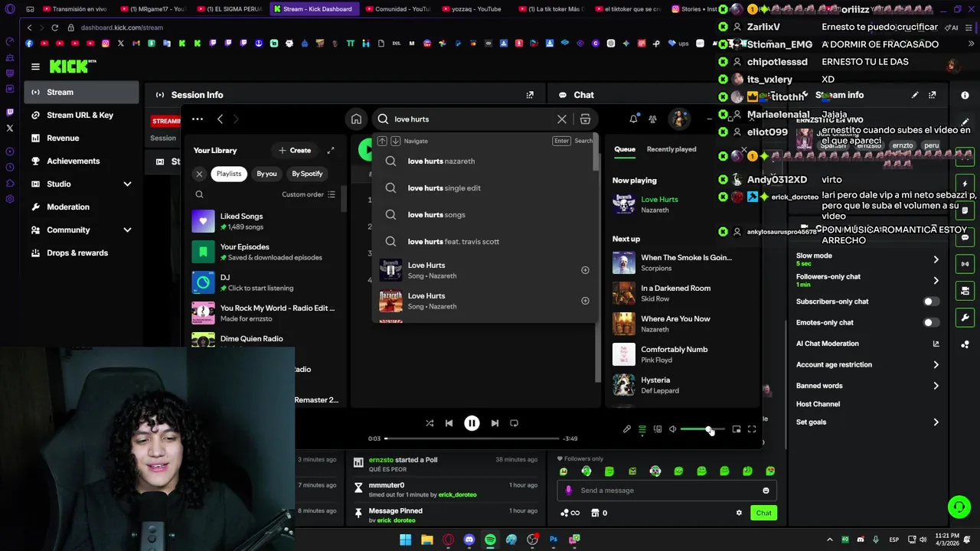Open File Explorer from taskbar
The width and height of the screenshot is (980, 551).
pyautogui.click(x=427, y=540)
